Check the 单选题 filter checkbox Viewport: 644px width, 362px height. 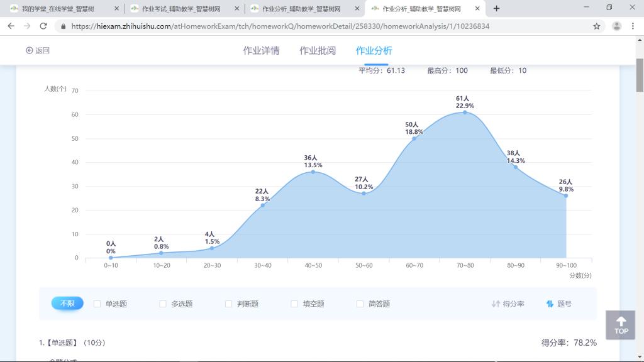(97, 304)
